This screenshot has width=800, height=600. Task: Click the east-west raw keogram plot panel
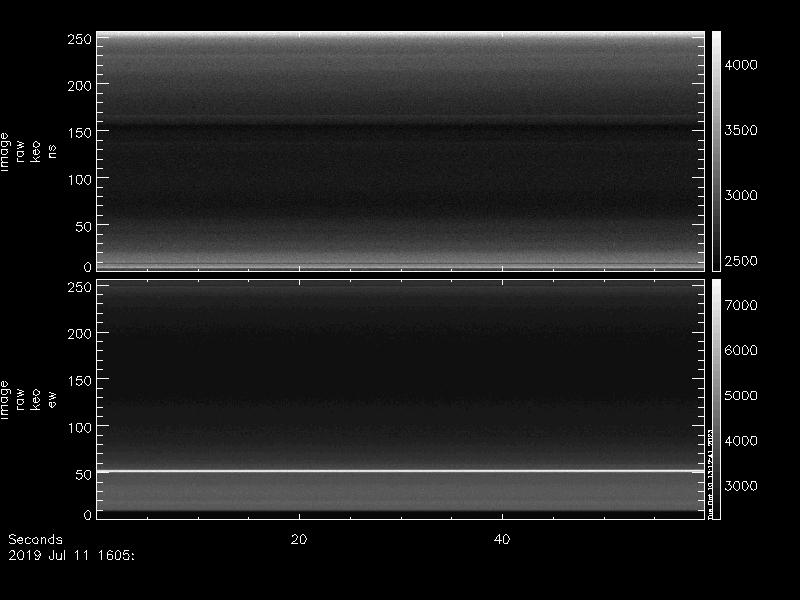pyautogui.click(x=401, y=399)
